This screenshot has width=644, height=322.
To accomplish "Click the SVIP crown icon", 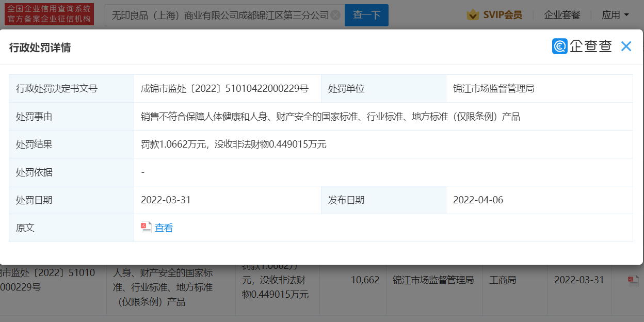I will [473, 15].
